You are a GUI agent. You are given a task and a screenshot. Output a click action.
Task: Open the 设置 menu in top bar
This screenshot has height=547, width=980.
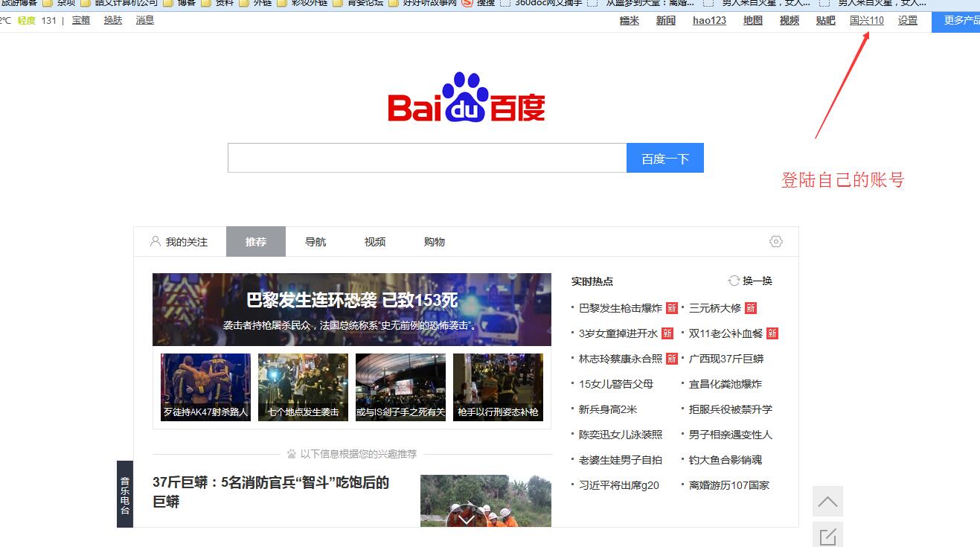(908, 21)
